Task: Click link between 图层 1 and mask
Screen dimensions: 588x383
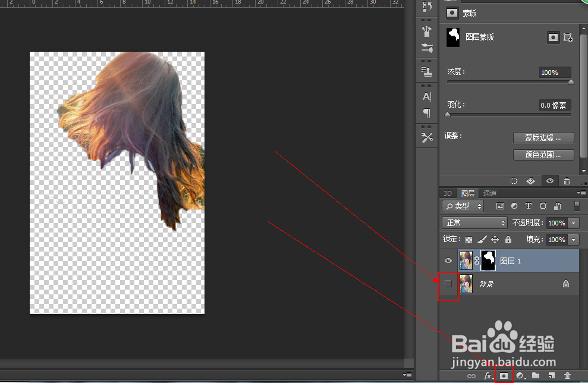Action: [x=477, y=260]
